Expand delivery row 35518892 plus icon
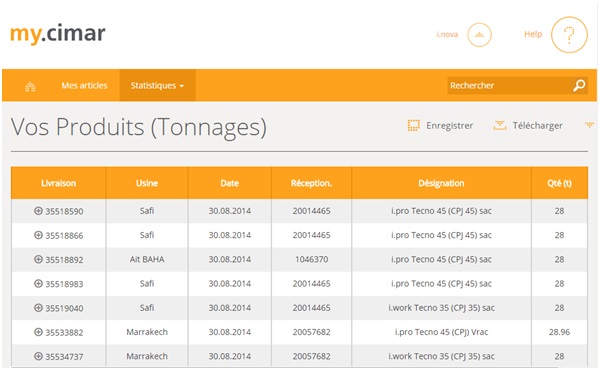 [38, 259]
